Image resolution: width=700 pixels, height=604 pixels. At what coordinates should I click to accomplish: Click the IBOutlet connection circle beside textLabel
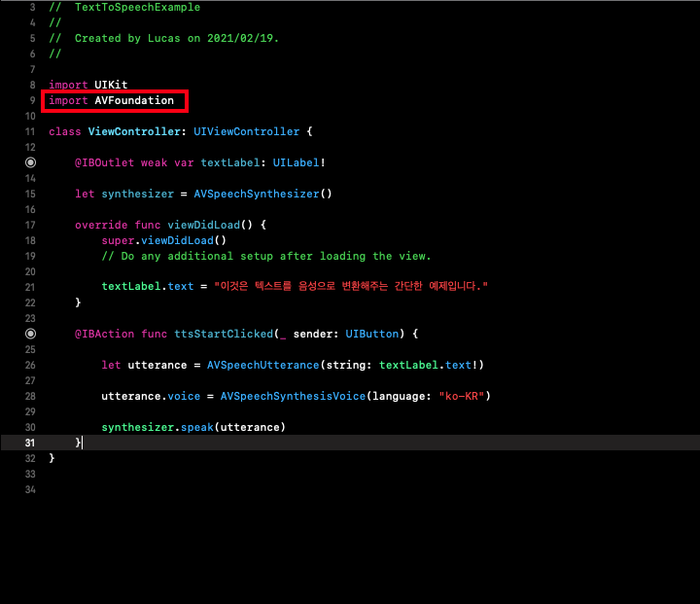(30, 162)
